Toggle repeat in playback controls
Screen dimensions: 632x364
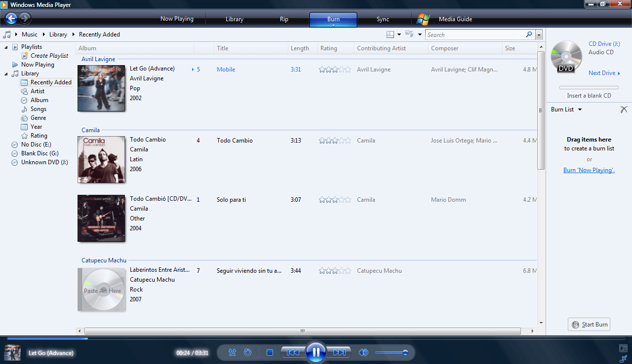click(x=248, y=352)
